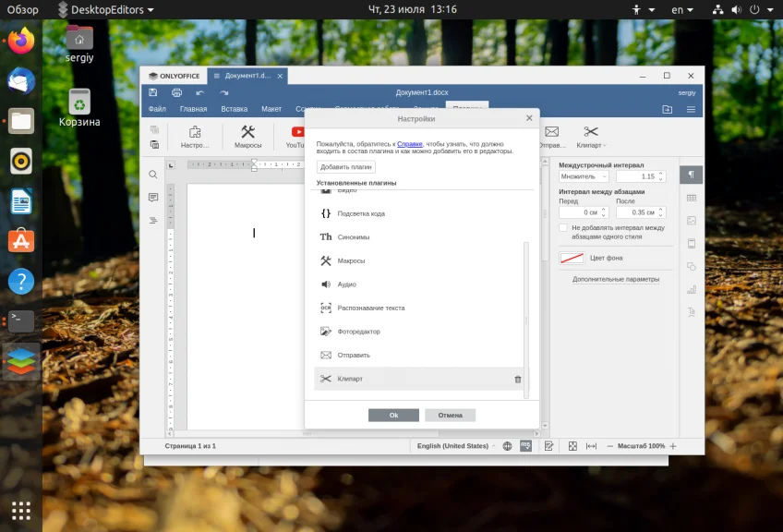The width and height of the screenshot is (783, 532).
Task: Click the Добавить плагин button
Action: click(345, 167)
